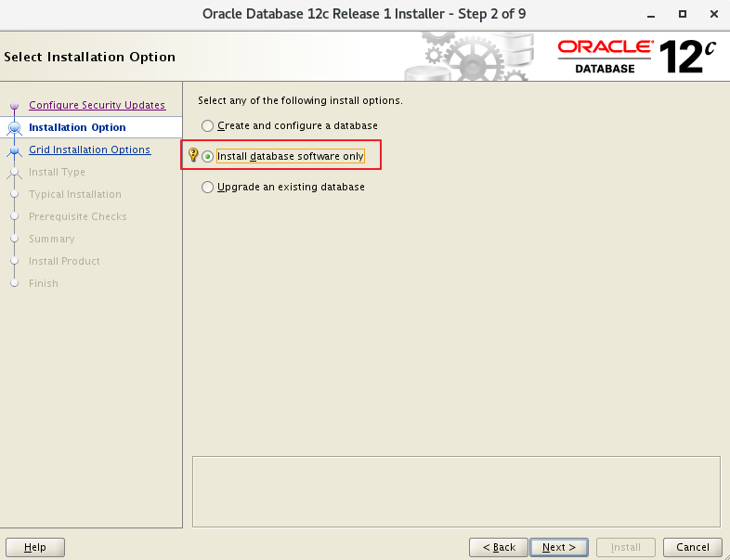The image size is (730, 560).
Task: Click the Install Type step label
Action: [57, 172]
